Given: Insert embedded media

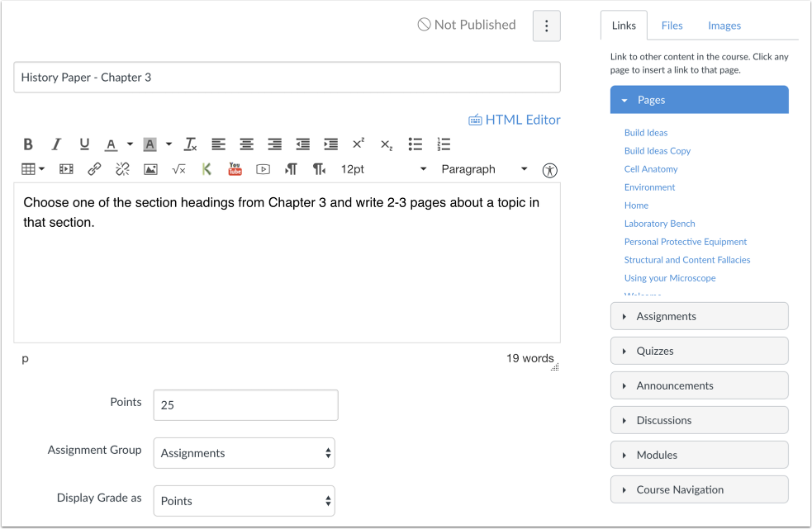Looking at the screenshot, I should [66, 169].
